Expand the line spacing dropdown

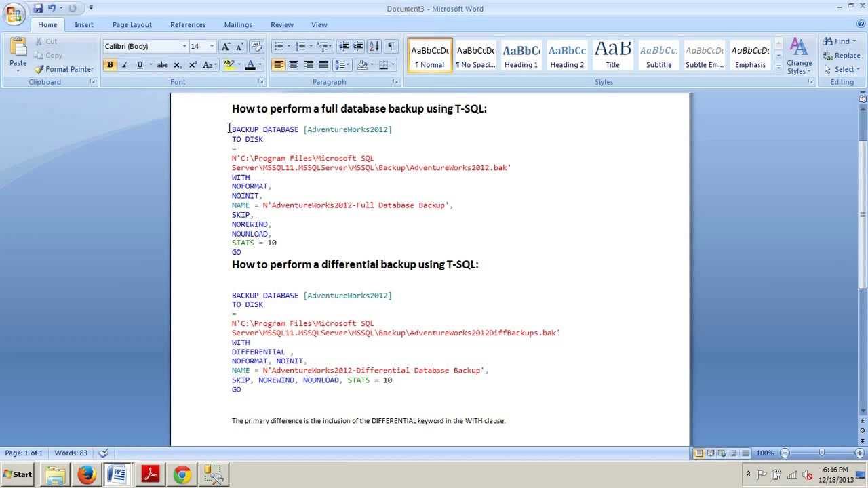tap(348, 65)
